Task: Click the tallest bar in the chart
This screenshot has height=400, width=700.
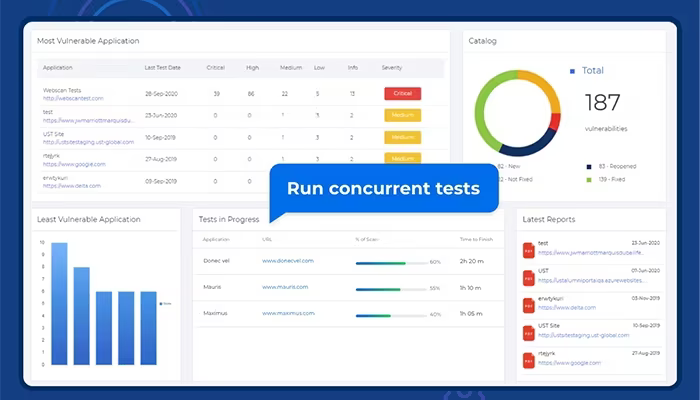Action: pyautogui.click(x=59, y=304)
